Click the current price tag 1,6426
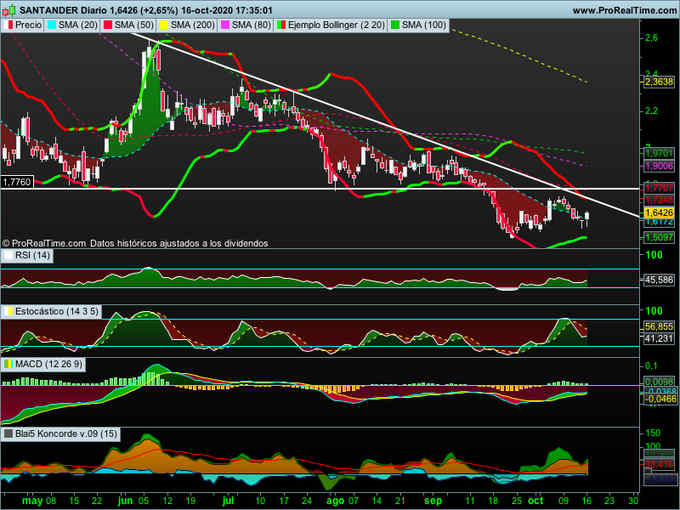680x510 pixels. (x=659, y=212)
